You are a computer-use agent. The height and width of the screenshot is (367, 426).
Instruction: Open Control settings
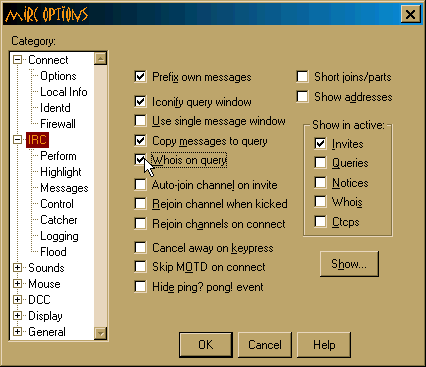[57, 204]
